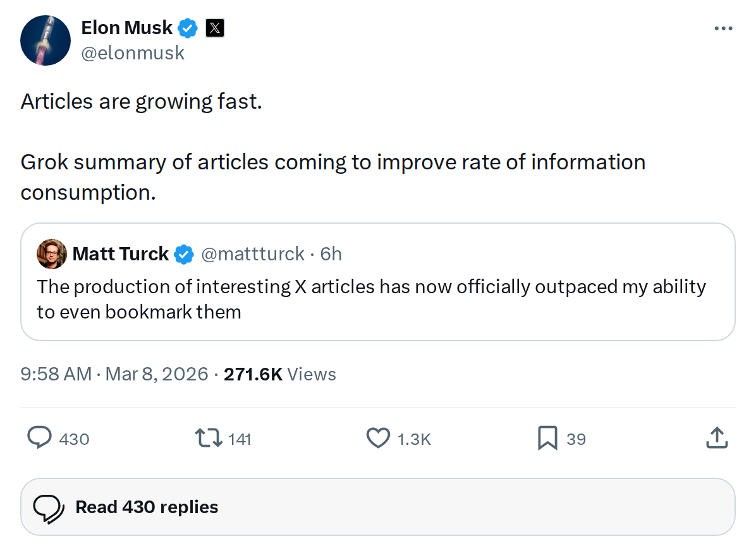Open the reply composer via the speech bubble icon
The height and width of the screenshot is (546, 756).
pos(39,438)
